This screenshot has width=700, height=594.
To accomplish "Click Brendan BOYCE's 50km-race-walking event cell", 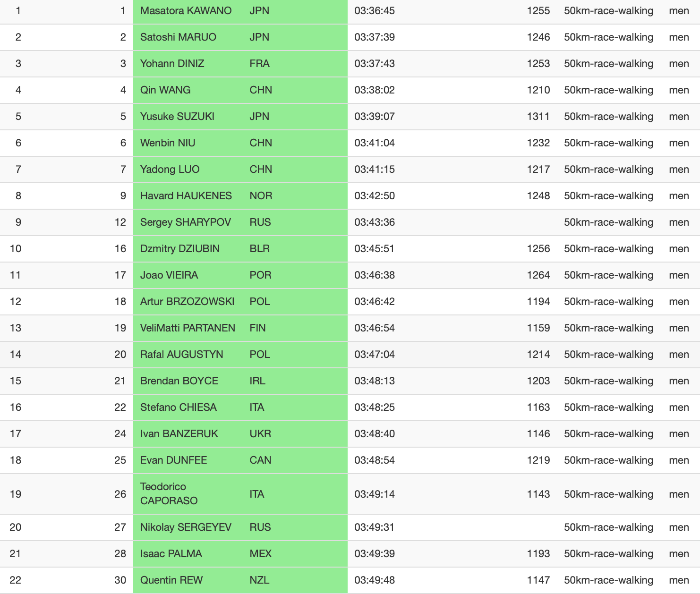I will click(x=608, y=381).
